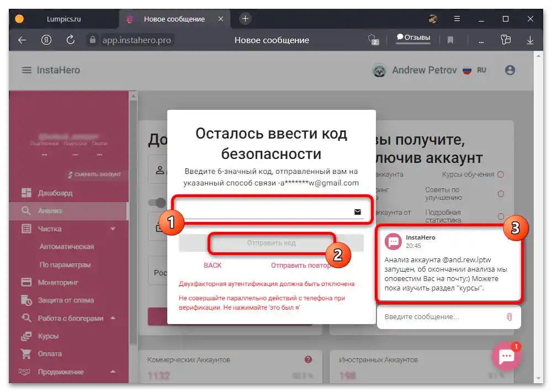
Task: Open Чистка sidebar section
Action: 49,229
